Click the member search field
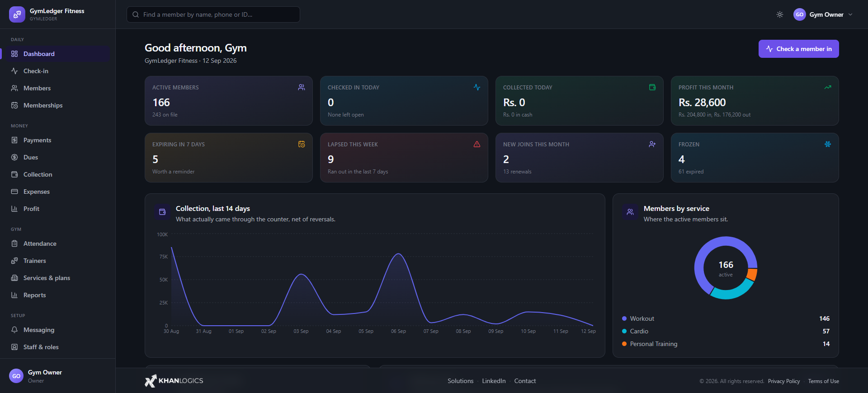The height and width of the screenshot is (393, 868). [x=213, y=14]
